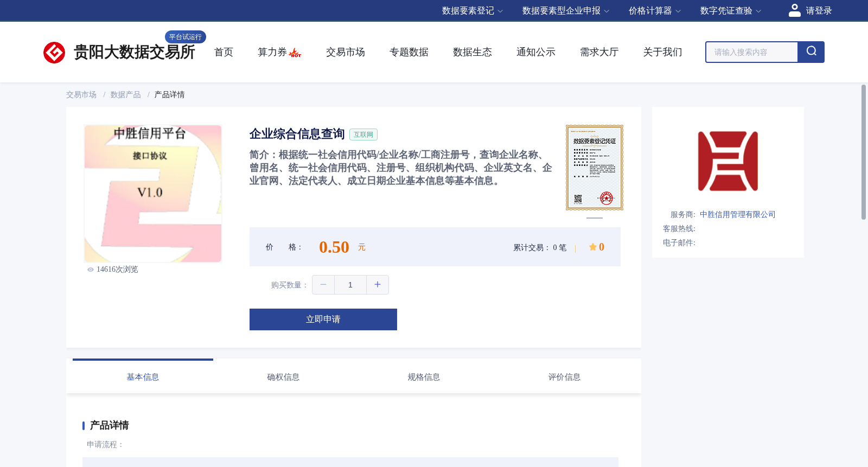868x467 pixels.
Task: Open the 数据要素登记凭证 certificate thumbnail
Action: coord(595,168)
